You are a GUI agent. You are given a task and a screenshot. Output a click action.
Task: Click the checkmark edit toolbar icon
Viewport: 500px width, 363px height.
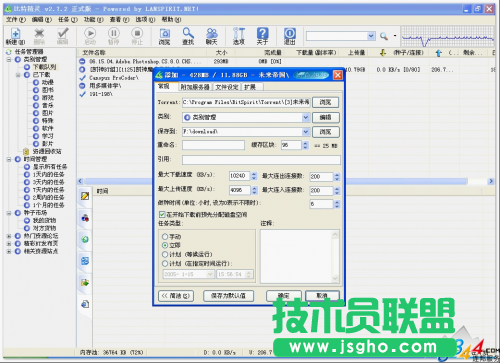(x=63, y=36)
